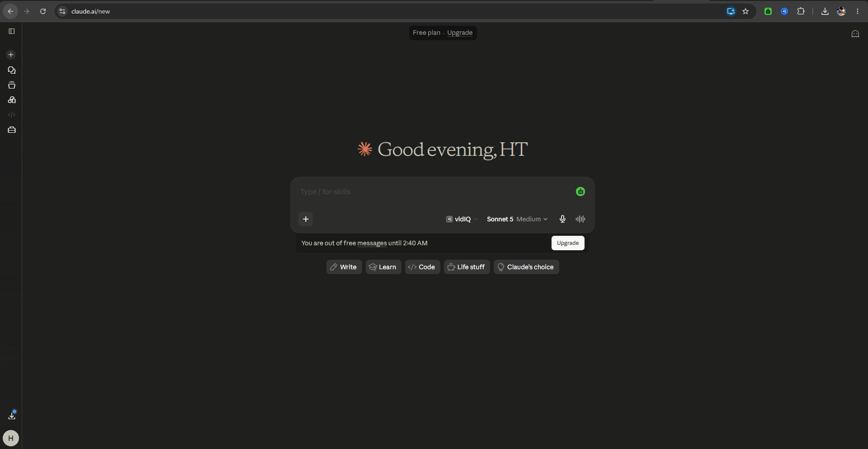Screen dimensions: 868x449
Task: Select the Write suggestion chip
Action: [344, 267]
